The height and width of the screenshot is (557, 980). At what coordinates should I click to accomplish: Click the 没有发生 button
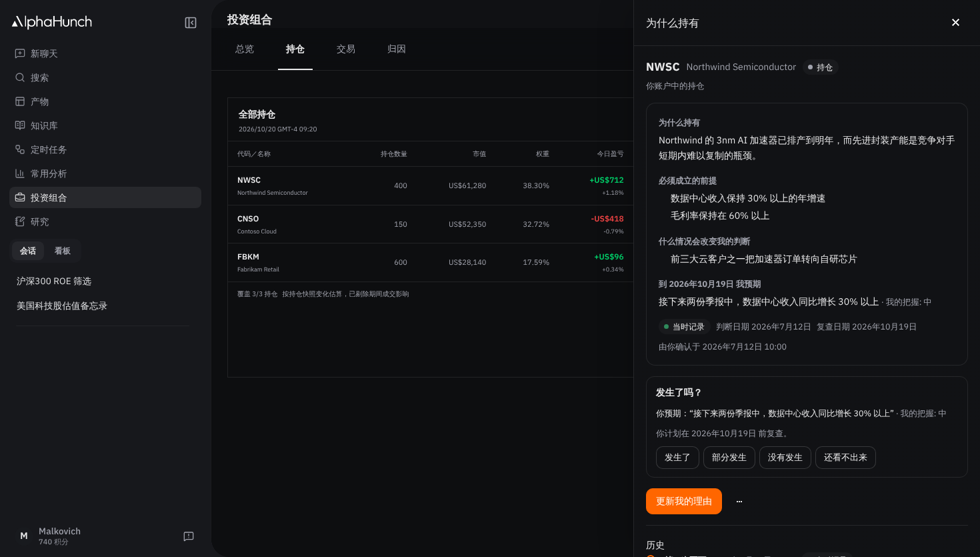(785, 458)
